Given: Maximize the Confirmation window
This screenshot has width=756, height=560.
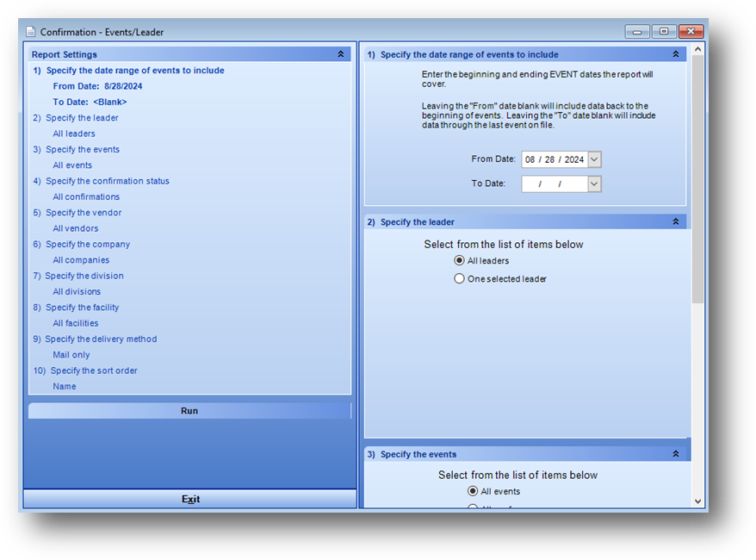Looking at the screenshot, I should pyautogui.click(x=664, y=31).
